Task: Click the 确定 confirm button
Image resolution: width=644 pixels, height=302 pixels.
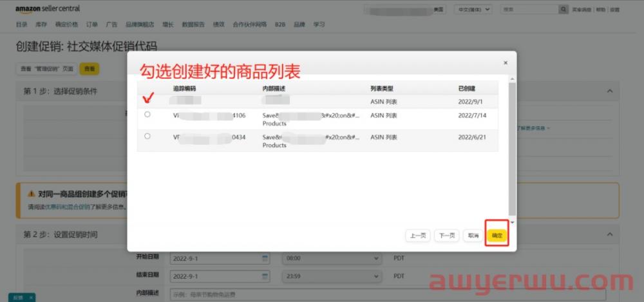Action: [497, 236]
